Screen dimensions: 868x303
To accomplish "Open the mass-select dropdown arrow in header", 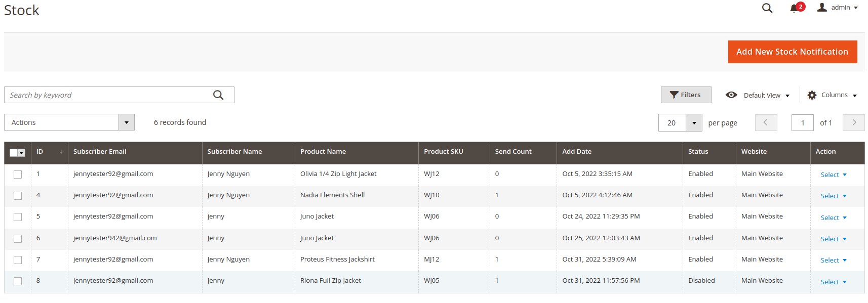I will 21,153.
